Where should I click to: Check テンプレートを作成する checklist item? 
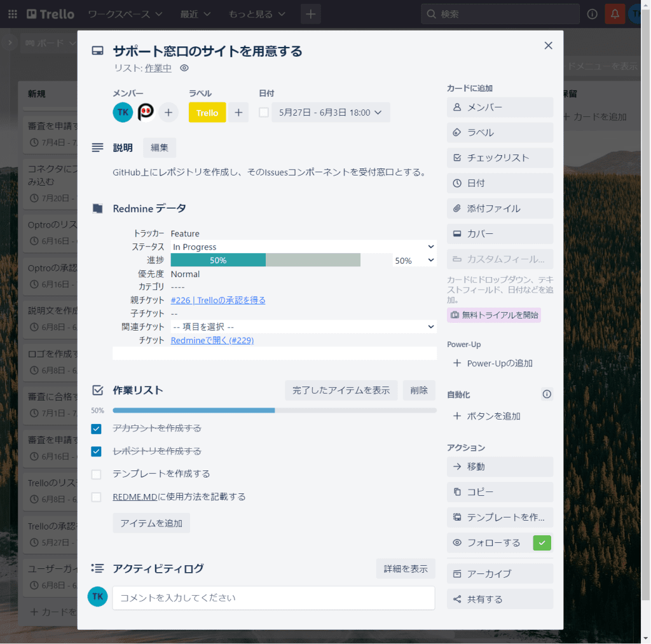click(97, 474)
